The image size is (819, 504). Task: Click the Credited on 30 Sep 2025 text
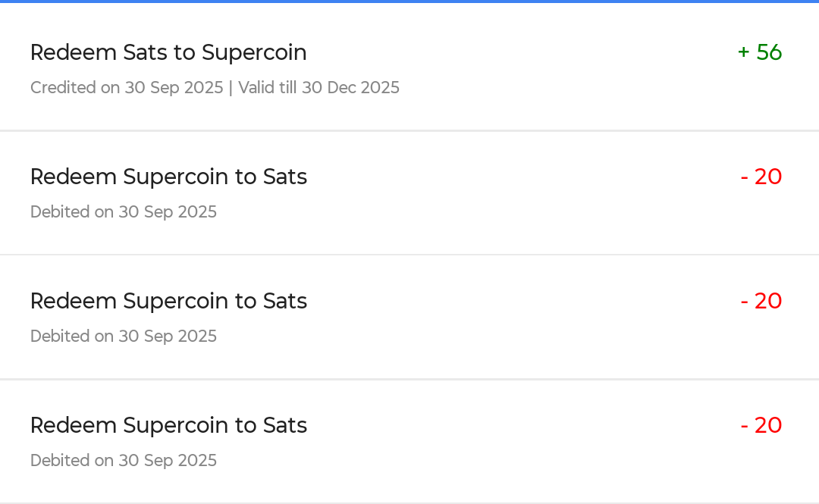click(x=127, y=88)
